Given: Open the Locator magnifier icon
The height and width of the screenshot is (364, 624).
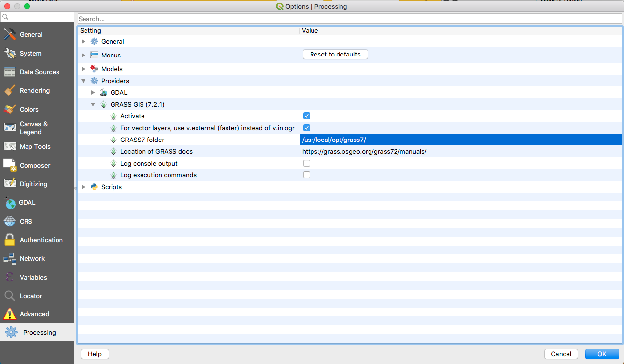Looking at the screenshot, I should pos(10,296).
